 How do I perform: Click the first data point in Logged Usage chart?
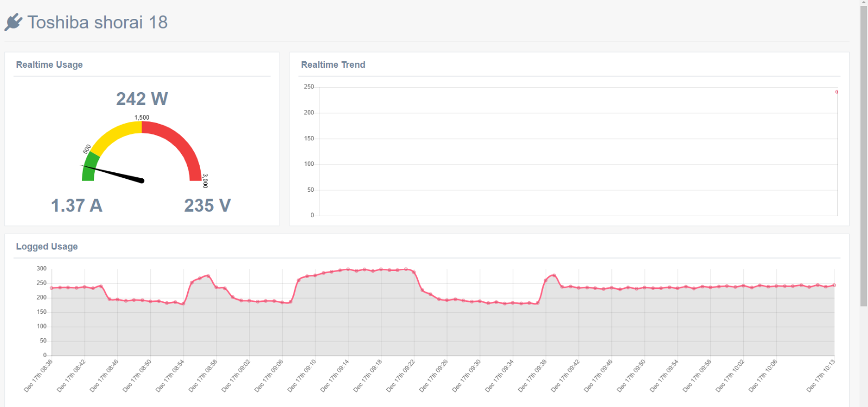click(x=52, y=288)
